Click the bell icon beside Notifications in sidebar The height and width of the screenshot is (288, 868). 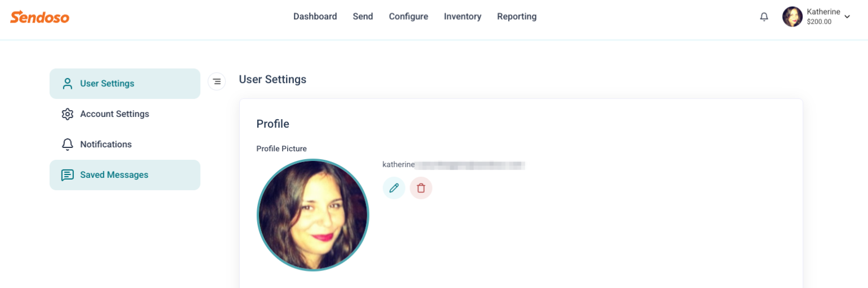(68, 145)
